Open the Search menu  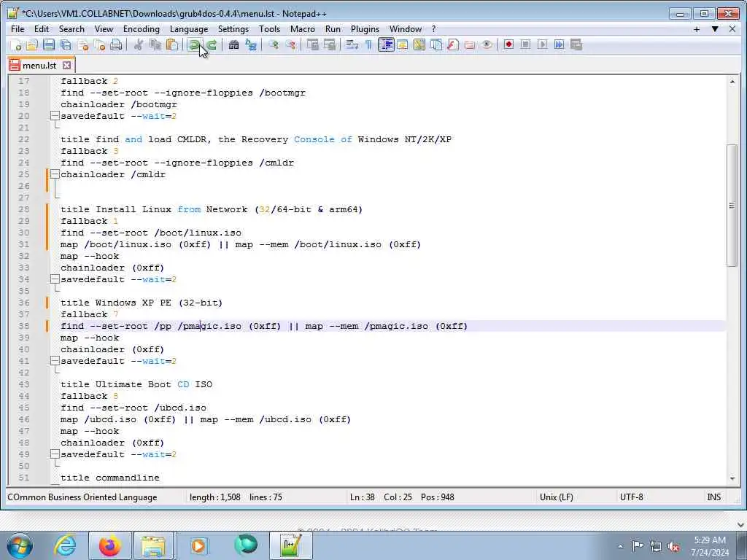pos(71,29)
